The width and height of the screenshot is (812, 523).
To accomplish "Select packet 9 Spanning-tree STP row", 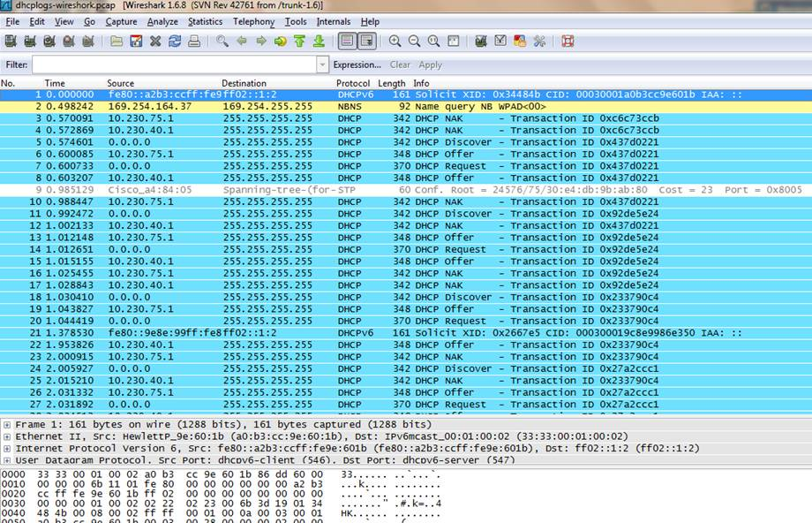I will coord(406,190).
